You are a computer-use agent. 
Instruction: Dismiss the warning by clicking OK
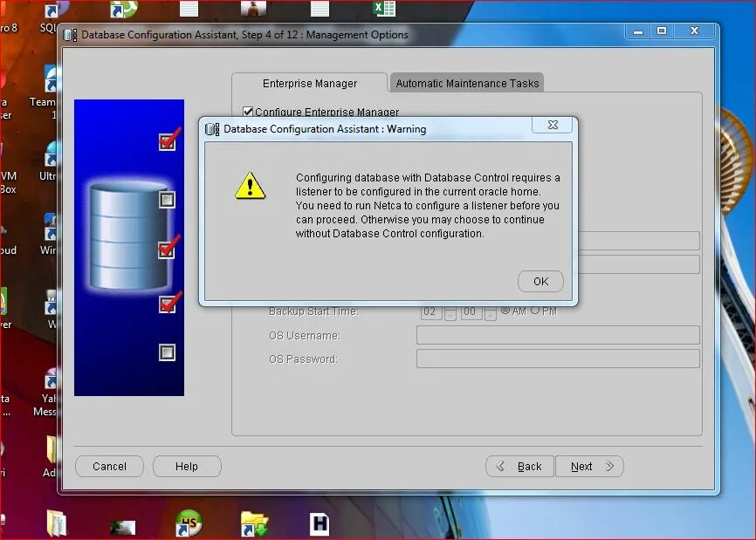click(540, 281)
